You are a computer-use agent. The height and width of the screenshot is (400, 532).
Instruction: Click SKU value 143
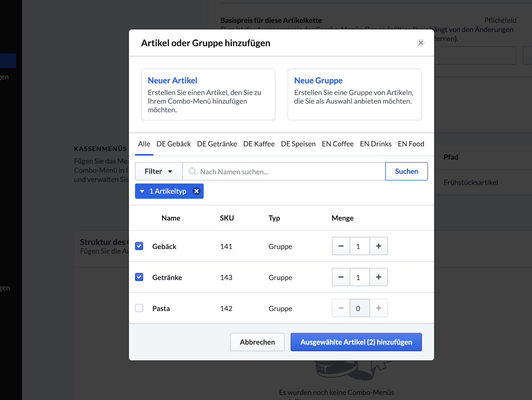(x=226, y=278)
